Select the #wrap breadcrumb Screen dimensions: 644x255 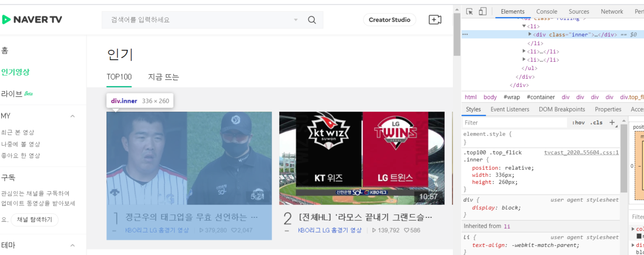pyautogui.click(x=512, y=97)
